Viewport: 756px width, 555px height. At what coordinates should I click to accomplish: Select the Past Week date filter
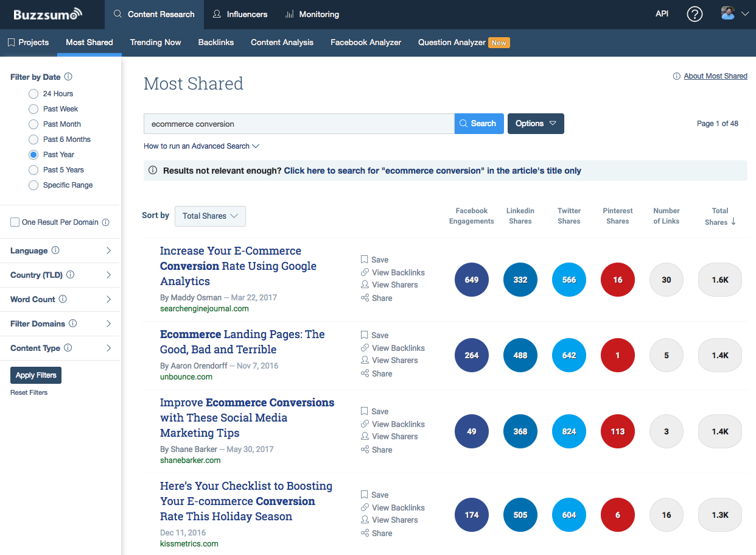tap(33, 109)
